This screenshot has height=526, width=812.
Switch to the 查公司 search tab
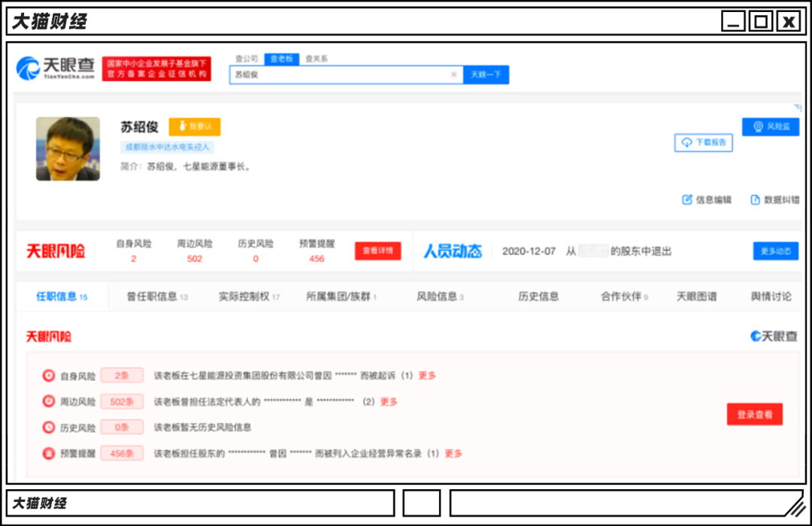(247, 59)
